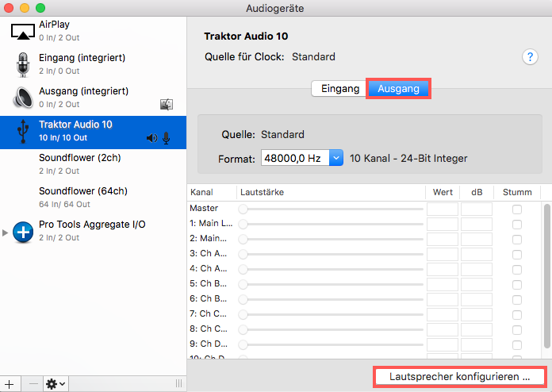Screen dimensions: 552x392
Task: Click Lautsprecher konfigurieren button
Action: [x=459, y=376]
